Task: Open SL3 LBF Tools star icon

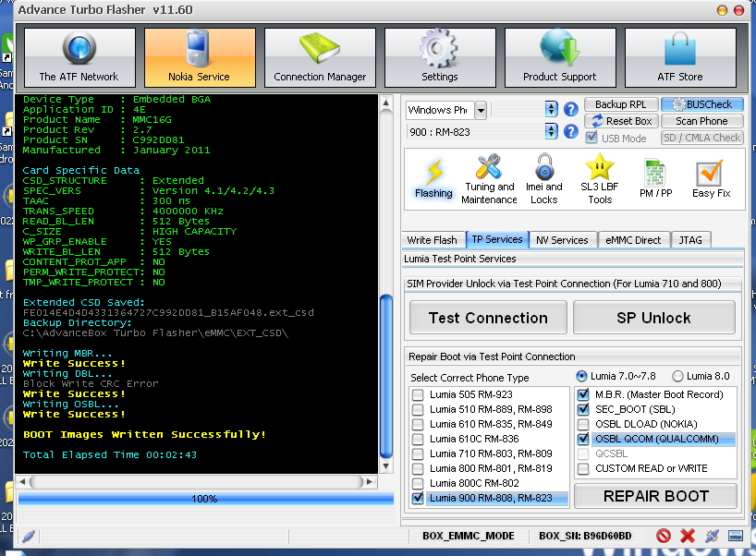Action: click(599, 179)
